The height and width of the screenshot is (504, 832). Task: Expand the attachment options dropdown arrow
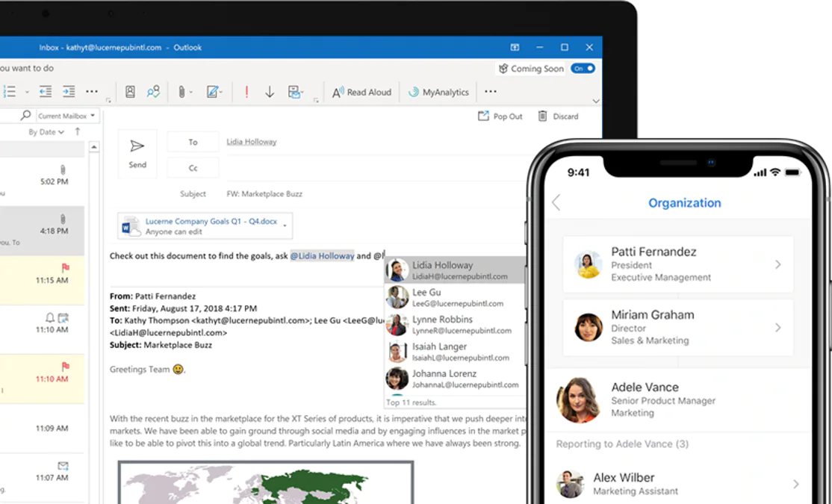click(285, 226)
